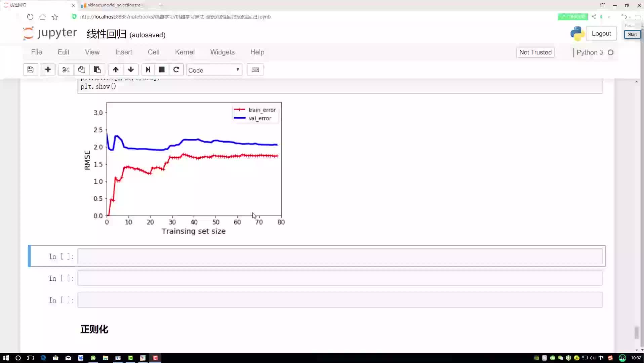Image resolution: width=644 pixels, height=363 pixels.
Task: Restart the kernel with circular arrow
Action: point(176,70)
